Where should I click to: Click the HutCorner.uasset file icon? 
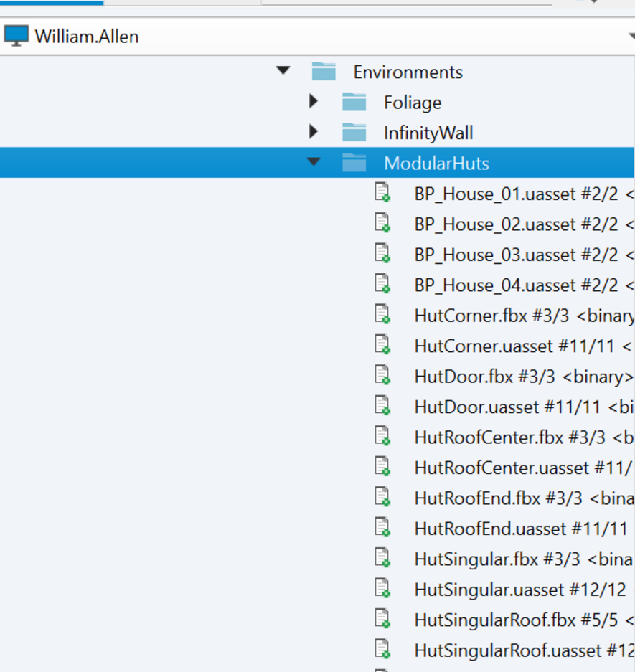(x=382, y=344)
